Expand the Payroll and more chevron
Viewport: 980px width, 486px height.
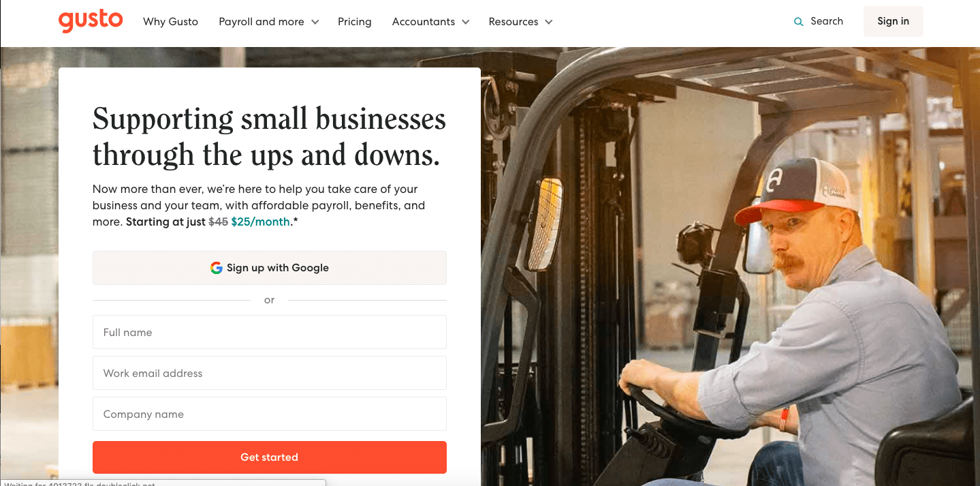pos(315,22)
